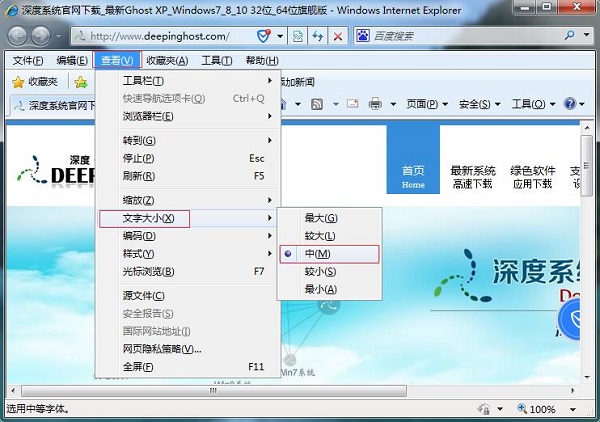Click the horizontal scrollbar right arrow
Image resolution: width=600 pixels, height=422 pixels.
tap(573, 391)
